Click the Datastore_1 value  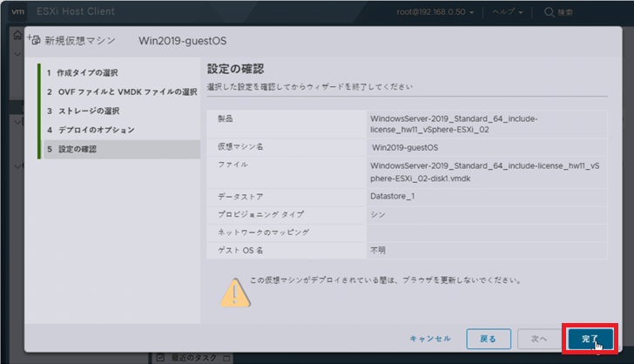[x=392, y=196]
